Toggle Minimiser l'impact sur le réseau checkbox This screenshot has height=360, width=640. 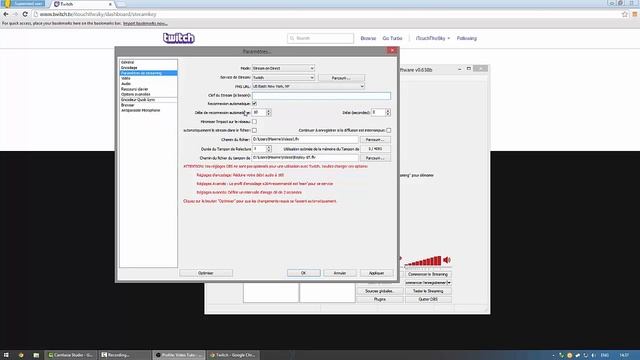[x=254, y=122]
